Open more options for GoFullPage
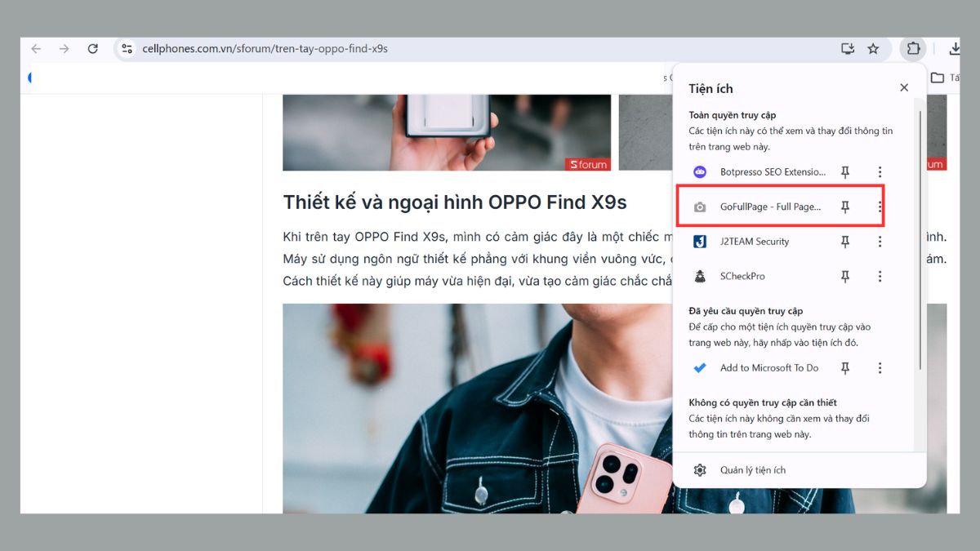 click(880, 207)
